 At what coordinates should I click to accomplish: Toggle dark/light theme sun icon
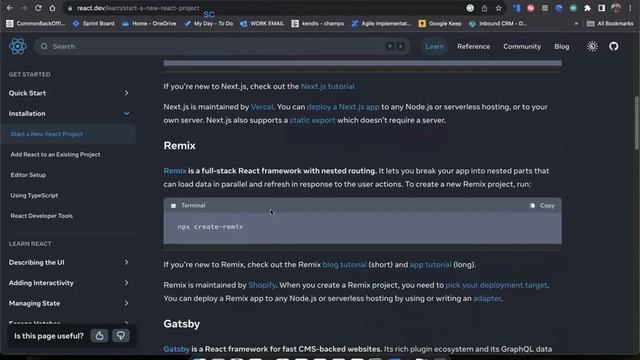[x=592, y=47]
